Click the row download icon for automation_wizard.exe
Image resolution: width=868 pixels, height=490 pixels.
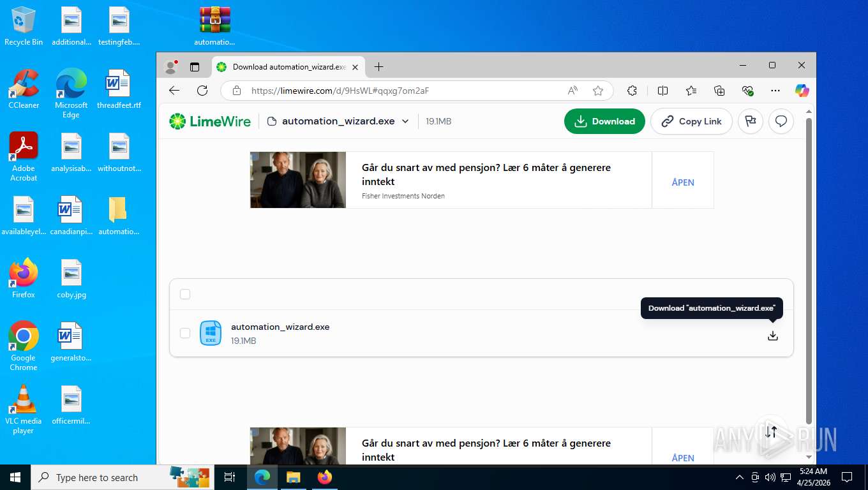click(x=773, y=336)
